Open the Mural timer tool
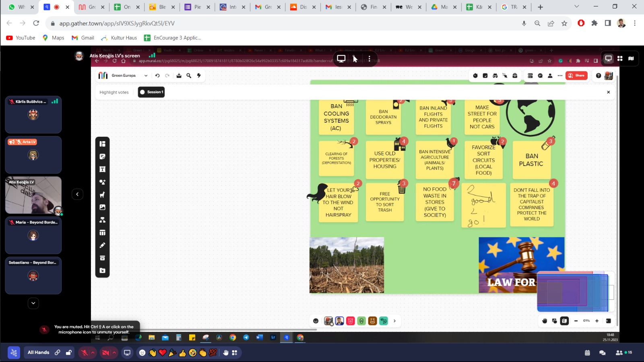Screen dimensions: 644x362 pyautogui.click(x=475, y=76)
